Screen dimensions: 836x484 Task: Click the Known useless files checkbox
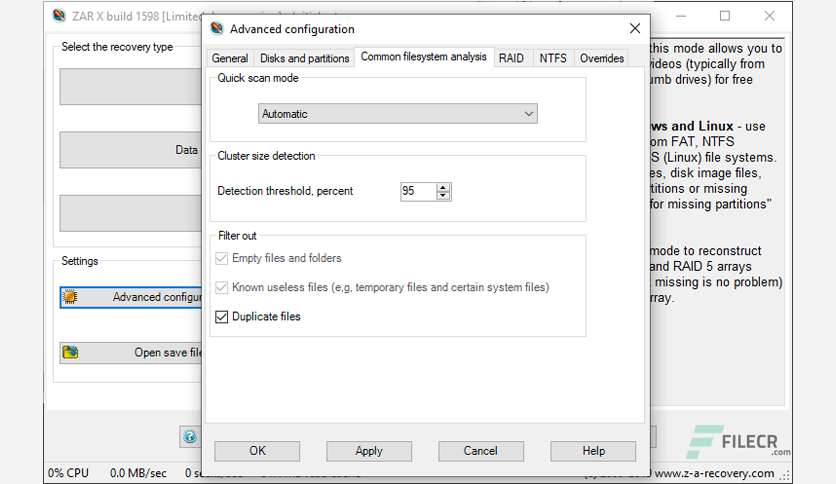click(221, 288)
